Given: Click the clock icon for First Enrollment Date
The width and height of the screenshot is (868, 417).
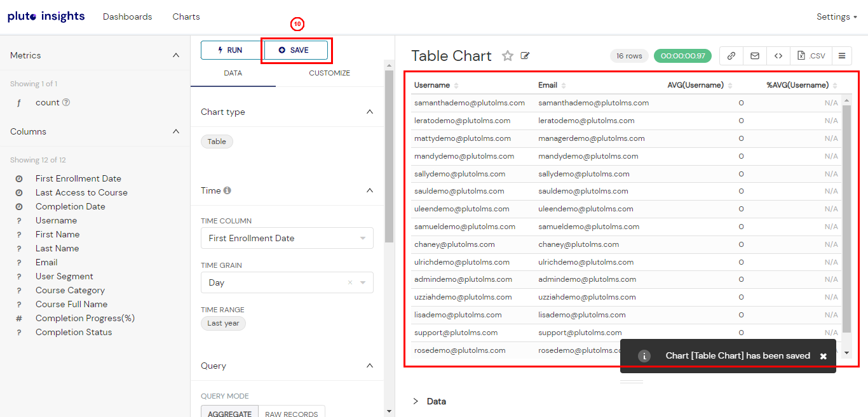Looking at the screenshot, I should click(x=19, y=179).
